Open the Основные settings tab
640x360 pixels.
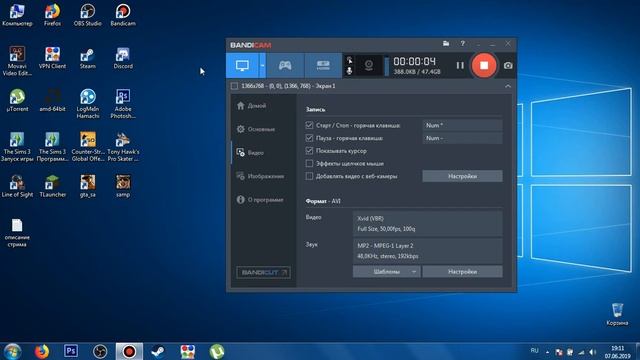264,129
